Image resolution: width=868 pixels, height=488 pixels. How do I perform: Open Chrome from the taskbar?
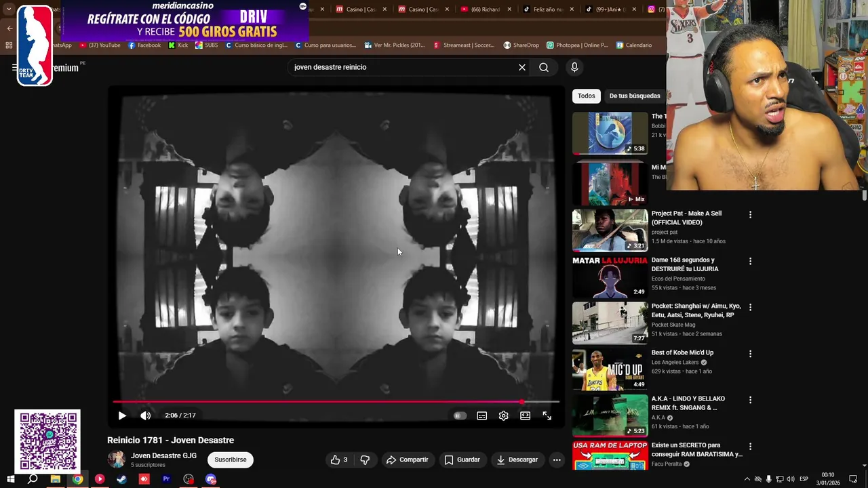[77, 479]
